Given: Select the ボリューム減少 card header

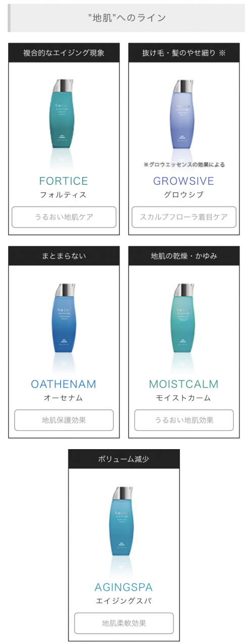Looking at the screenshot, I should point(124,459).
